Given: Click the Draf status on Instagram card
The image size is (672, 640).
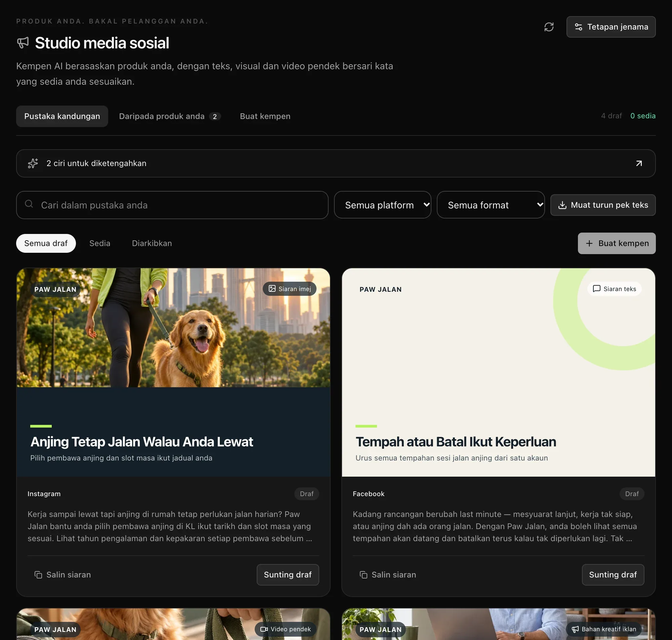Looking at the screenshot, I should (x=306, y=494).
